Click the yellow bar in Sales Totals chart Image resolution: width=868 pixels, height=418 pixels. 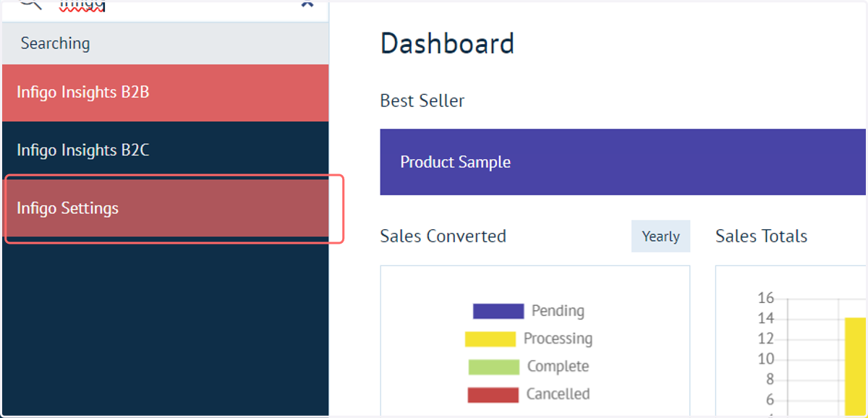856,367
